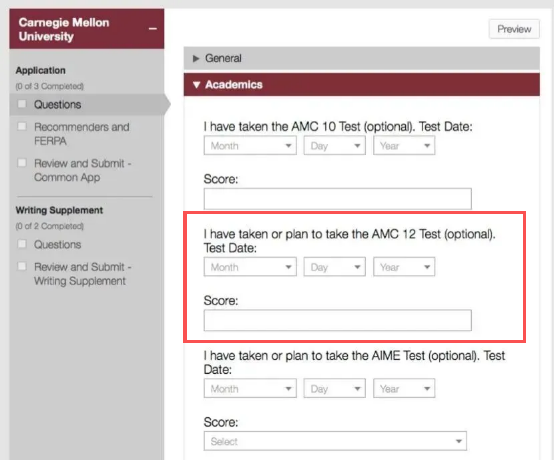Click '(0 of 3 Completed)' status text
This screenshot has height=460, width=554.
click(x=49, y=86)
